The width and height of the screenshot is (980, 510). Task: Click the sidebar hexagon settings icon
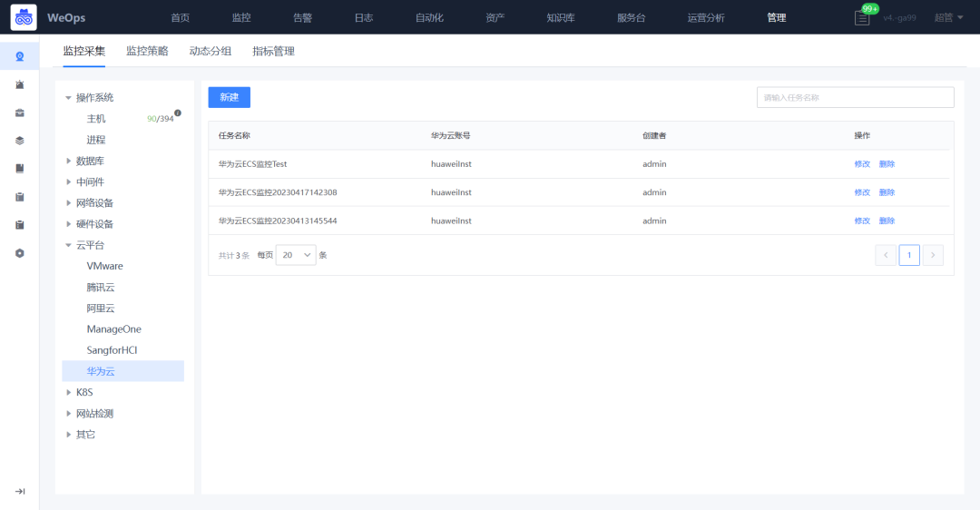click(20, 253)
